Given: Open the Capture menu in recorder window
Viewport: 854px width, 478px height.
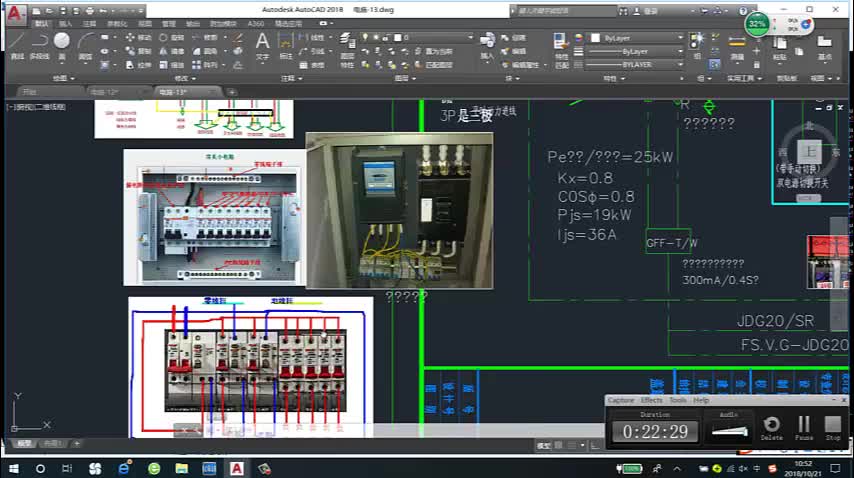Looking at the screenshot, I should 621,400.
